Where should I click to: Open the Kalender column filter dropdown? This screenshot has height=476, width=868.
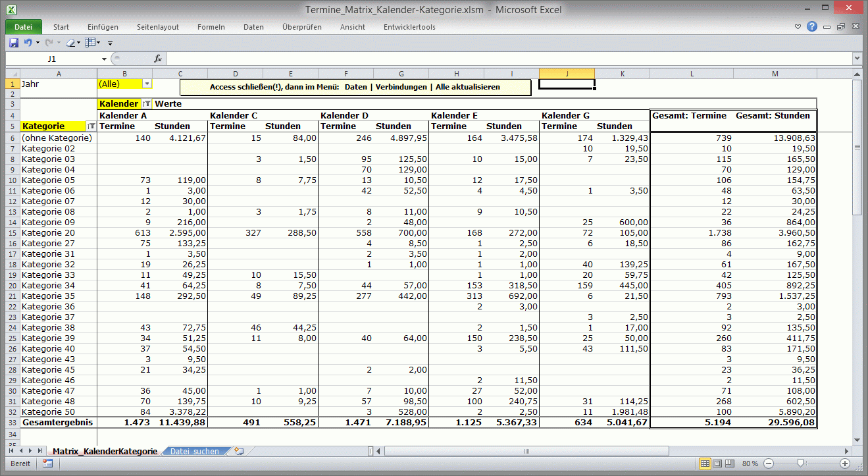[x=146, y=104]
